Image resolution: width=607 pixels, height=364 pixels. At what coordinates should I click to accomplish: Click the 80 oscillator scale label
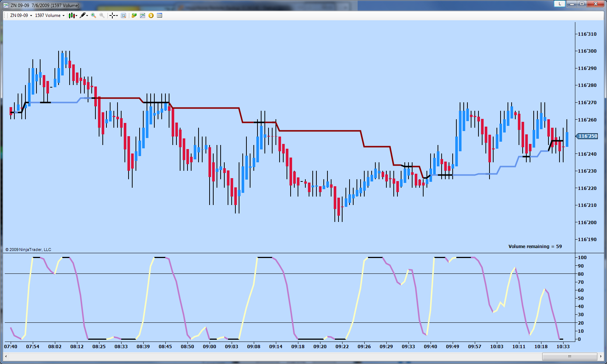(581, 274)
